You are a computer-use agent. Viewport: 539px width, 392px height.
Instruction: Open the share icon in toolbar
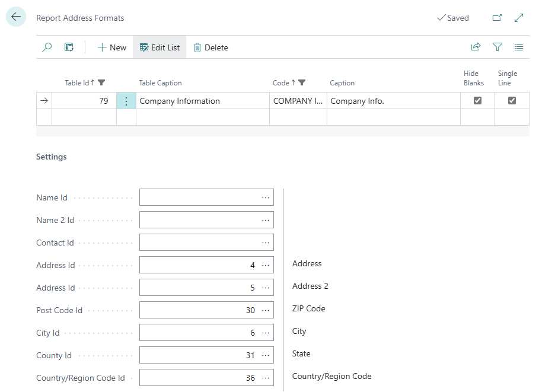point(476,47)
